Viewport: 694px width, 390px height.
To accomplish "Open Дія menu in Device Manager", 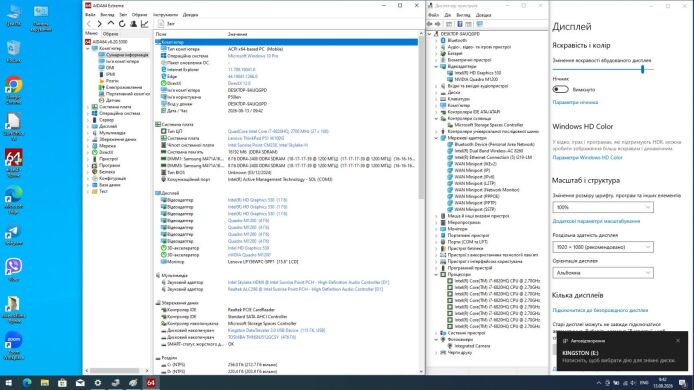I will [447, 15].
